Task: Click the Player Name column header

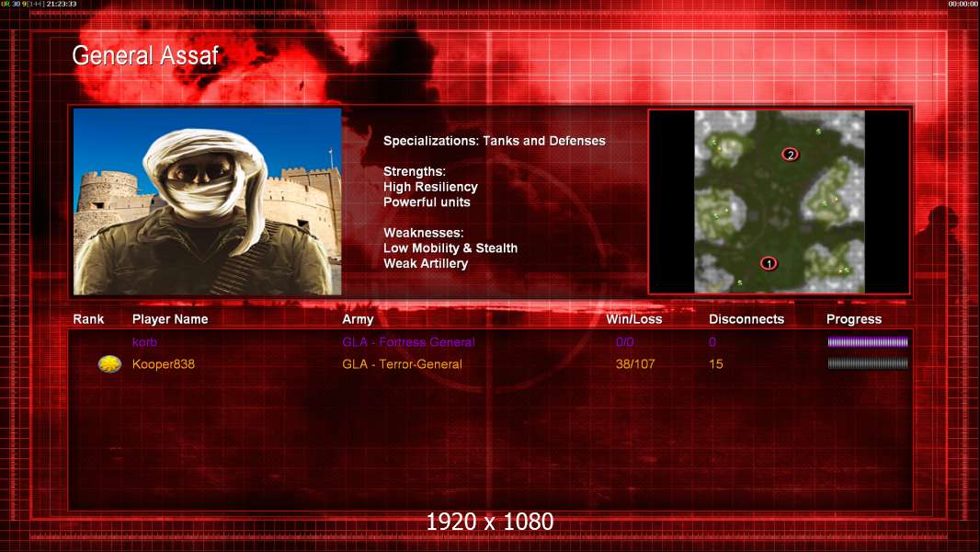Action: (170, 319)
